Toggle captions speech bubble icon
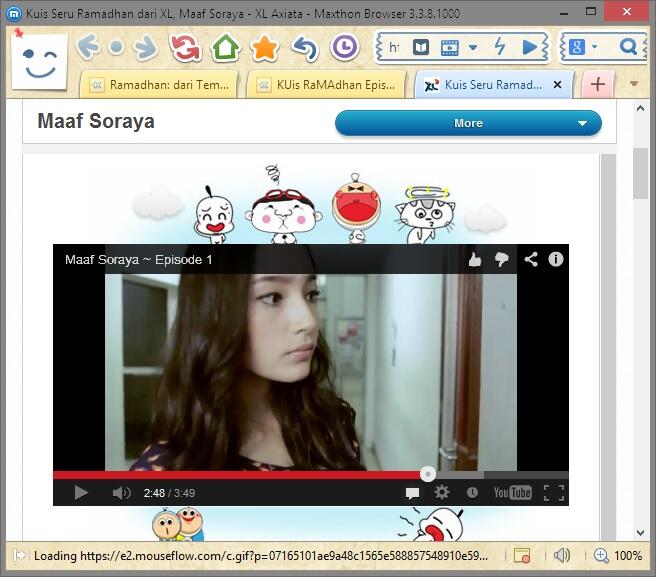The width and height of the screenshot is (656, 577). click(412, 493)
